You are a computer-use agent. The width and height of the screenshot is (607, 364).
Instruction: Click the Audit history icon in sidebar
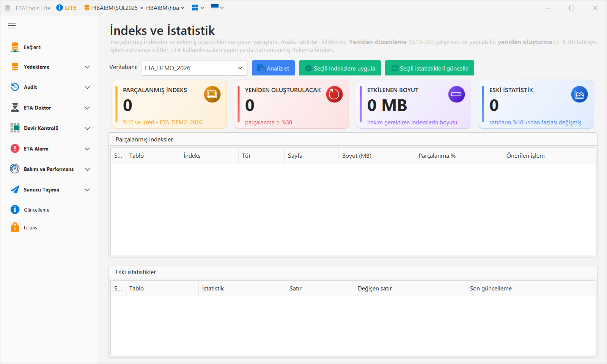point(15,87)
